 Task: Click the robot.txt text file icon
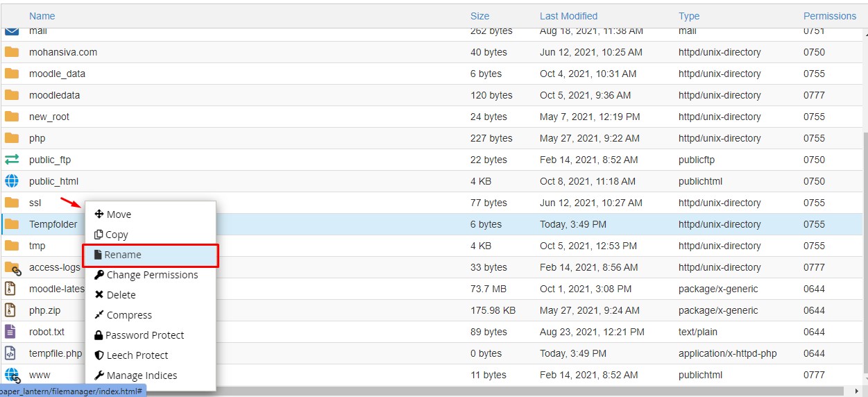point(10,332)
